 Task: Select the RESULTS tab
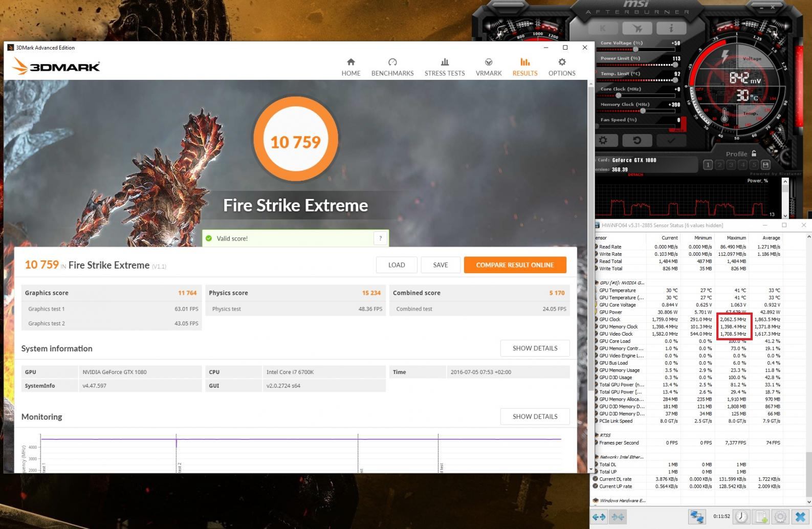click(x=525, y=67)
